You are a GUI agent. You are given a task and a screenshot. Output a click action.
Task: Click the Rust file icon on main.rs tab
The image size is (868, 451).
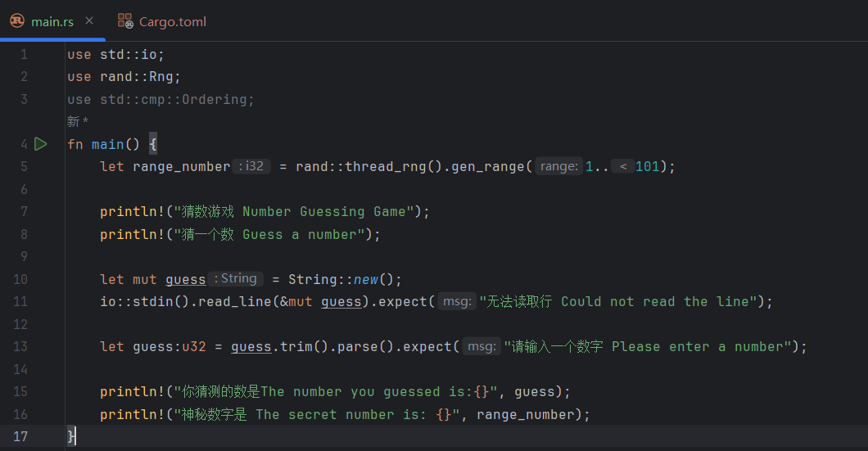(17, 21)
